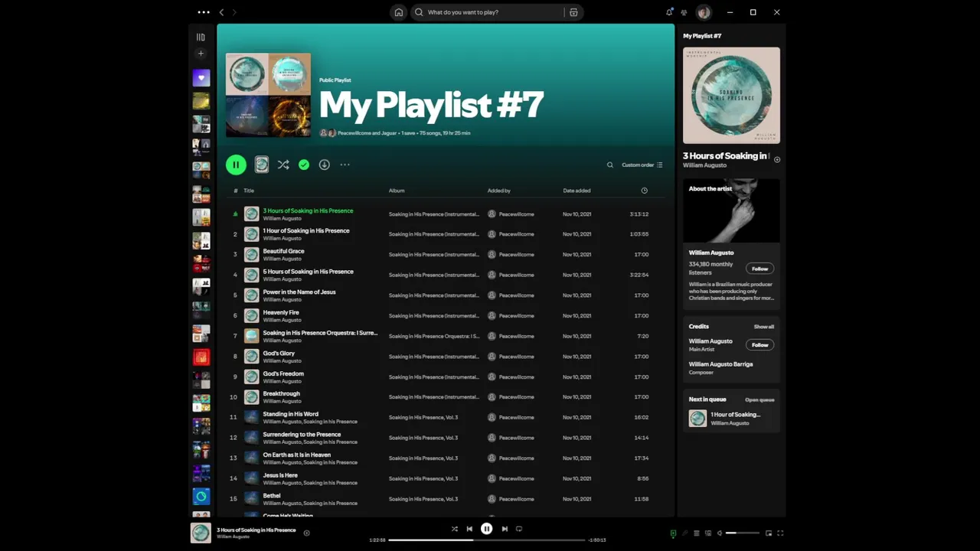Add current song via plus icon in right panel

click(x=777, y=160)
